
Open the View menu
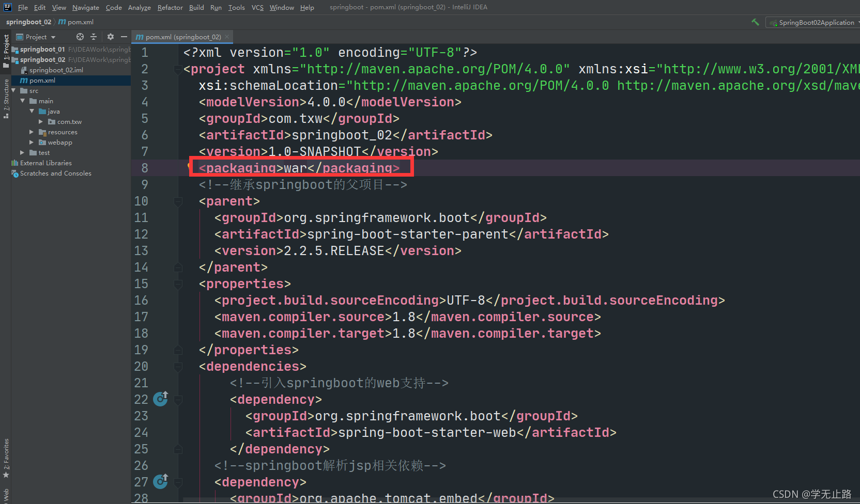[x=59, y=7]
